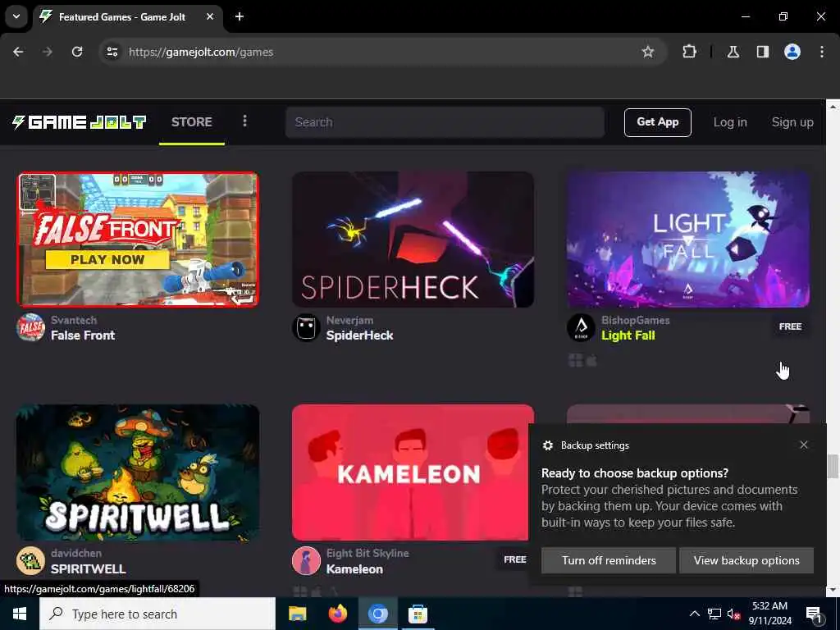The width and height of the screenshot is (840, 630).
Task: Click the FREE badge on Kameleon
Action: click(515, 559)
